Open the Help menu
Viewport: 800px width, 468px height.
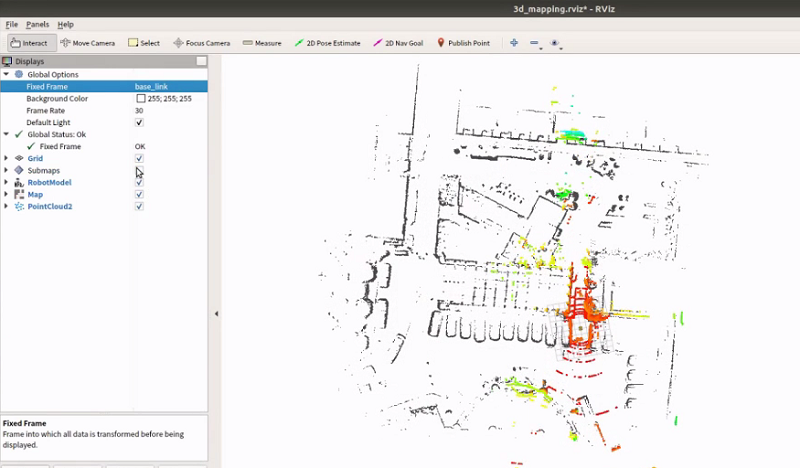coord(65,24)
